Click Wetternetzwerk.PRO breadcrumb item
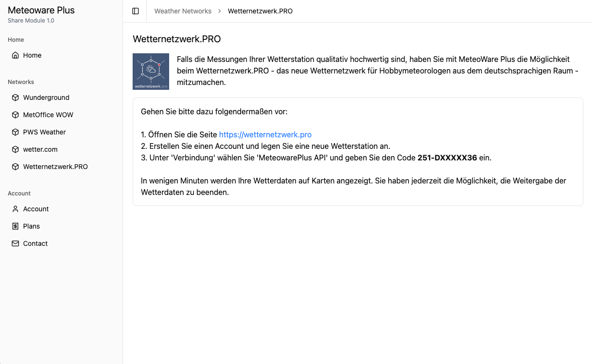The height and width of the screenshot is (364, 592). point(260,11)
